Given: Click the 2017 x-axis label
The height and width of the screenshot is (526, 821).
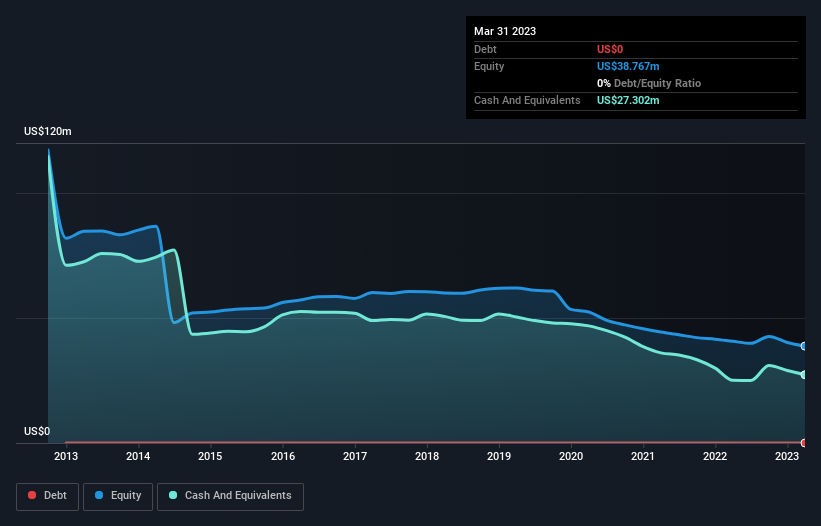Looking at the screenshot, I should tap(355, 456).
